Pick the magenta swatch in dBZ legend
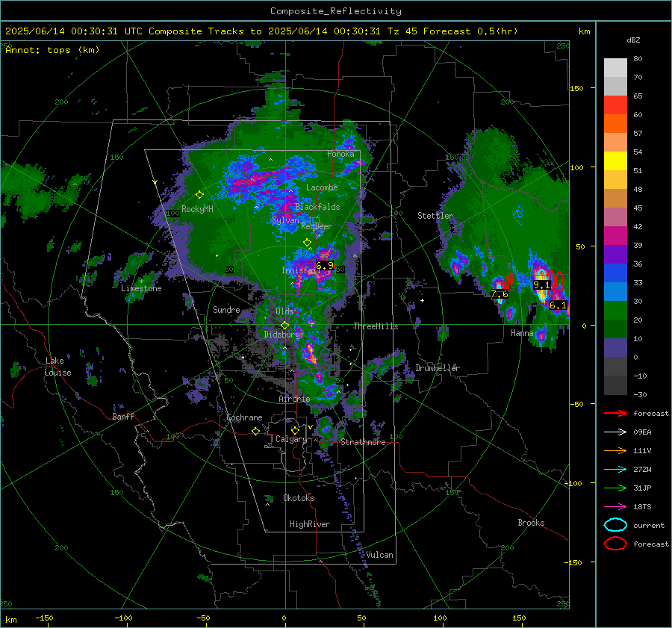Screen dimensions: 672x628 coord(615,236)
